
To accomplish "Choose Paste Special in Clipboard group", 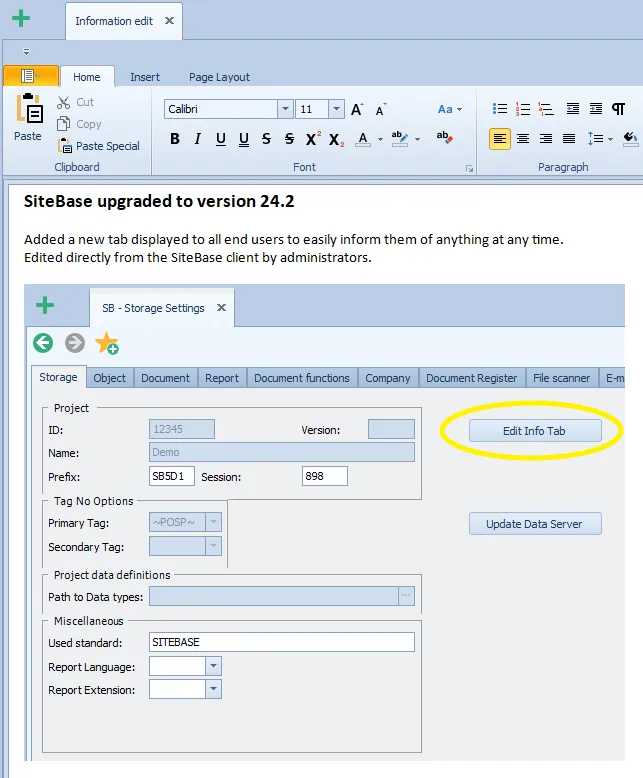I will click(x=98, y=146).
